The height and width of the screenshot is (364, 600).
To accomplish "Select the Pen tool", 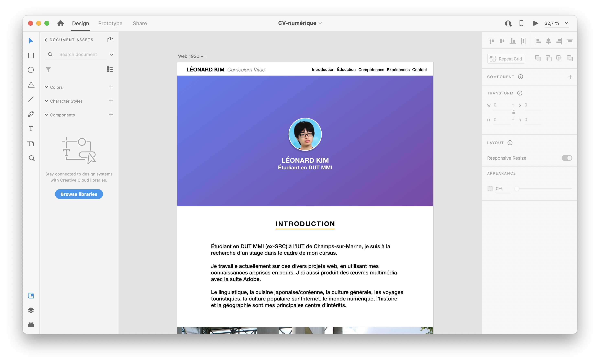I will click(31, 114).
